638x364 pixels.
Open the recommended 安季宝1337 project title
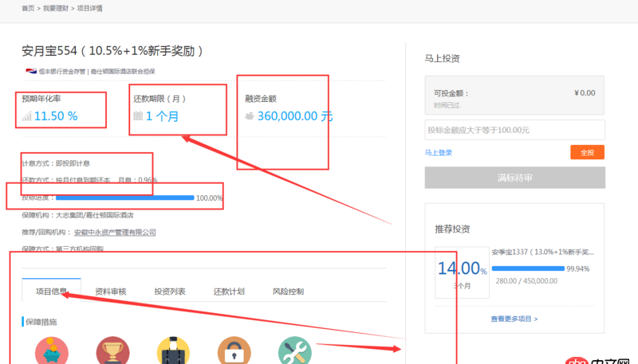pyautogui.click(x=543, y=252)
